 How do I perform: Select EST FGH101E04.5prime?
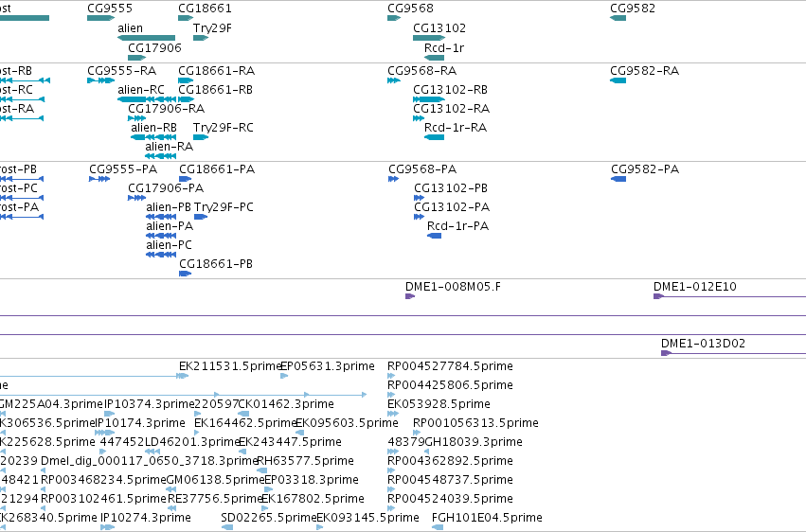pyautogui.click(x=488, y=518)
